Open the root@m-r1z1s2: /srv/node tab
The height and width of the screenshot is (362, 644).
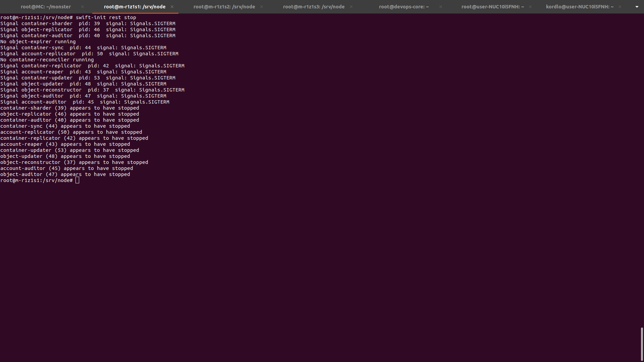point(224,7)
